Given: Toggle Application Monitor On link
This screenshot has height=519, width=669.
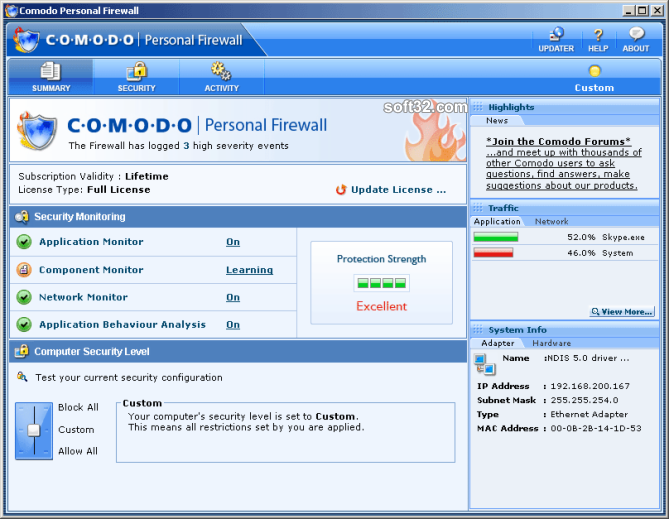Looking at the screenshot, I should click(x=233, y=242).
